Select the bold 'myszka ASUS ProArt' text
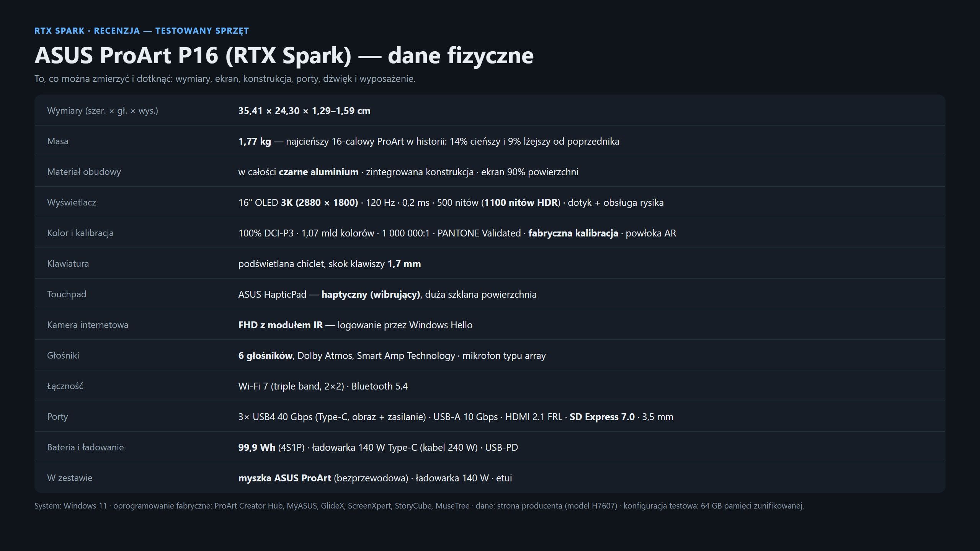This screenshot has height=551, width=980. (x=284, y=478)
